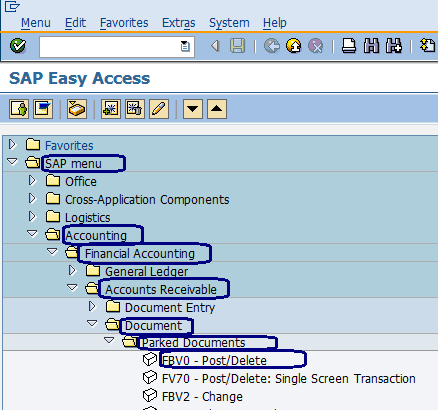The width and height of the screenshot is (438, 410).
Task: Click the yellow Exit icon
Action: (x=294, y=46)
